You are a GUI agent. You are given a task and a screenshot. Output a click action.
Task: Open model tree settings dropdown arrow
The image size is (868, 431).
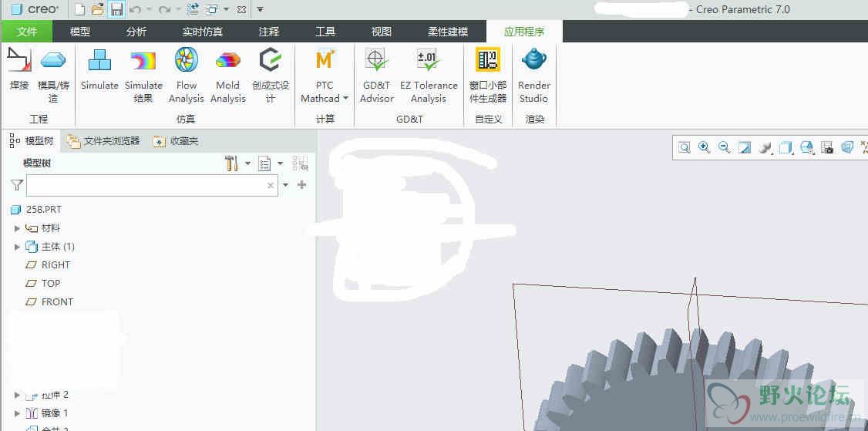pyautogui.click(x=247, y=163)
